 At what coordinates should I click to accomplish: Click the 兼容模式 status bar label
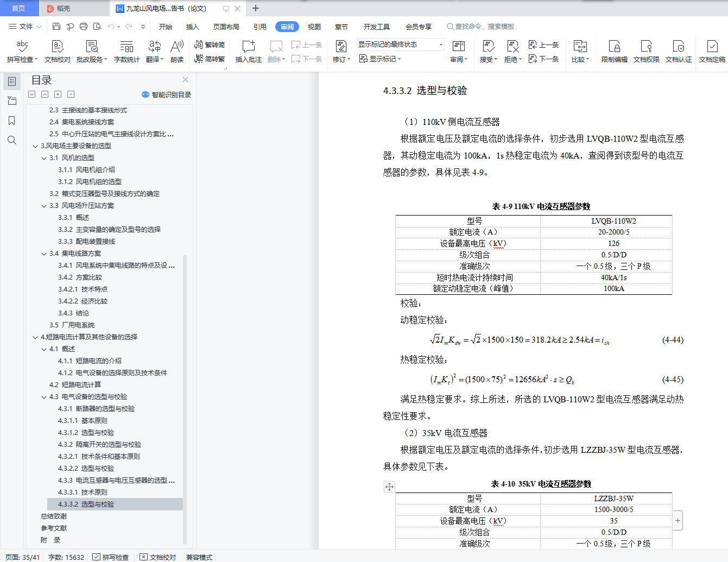coord(199,557)
